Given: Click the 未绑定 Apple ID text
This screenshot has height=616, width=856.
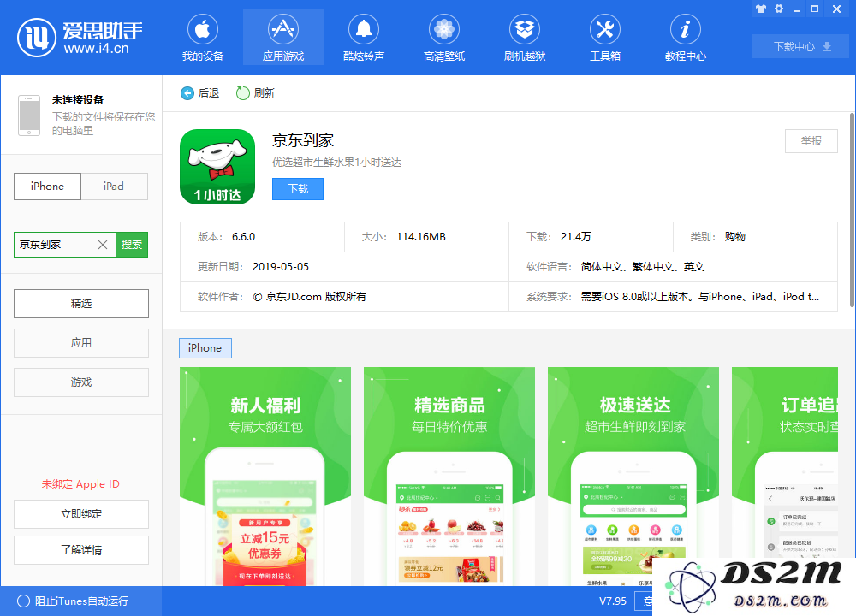Looking at the screenshot, I should coord(80,484).
